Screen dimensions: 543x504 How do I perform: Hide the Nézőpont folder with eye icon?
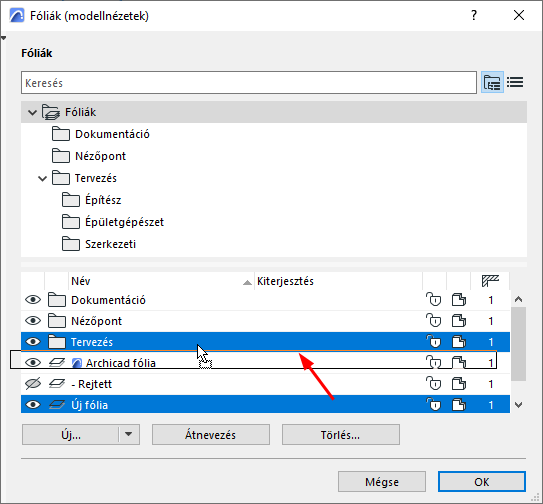[x=33, y=321]
